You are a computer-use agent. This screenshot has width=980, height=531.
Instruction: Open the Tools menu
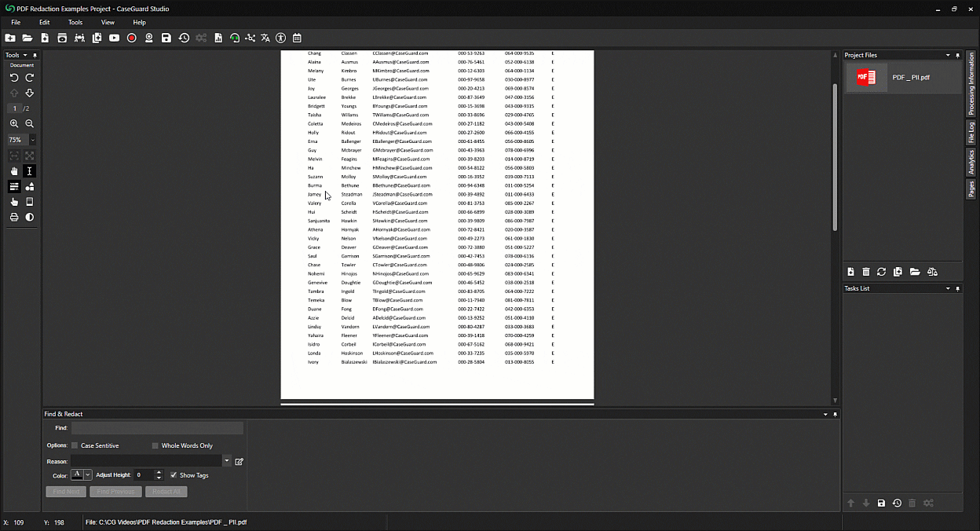pyautogui.click(x=75, y=22)
